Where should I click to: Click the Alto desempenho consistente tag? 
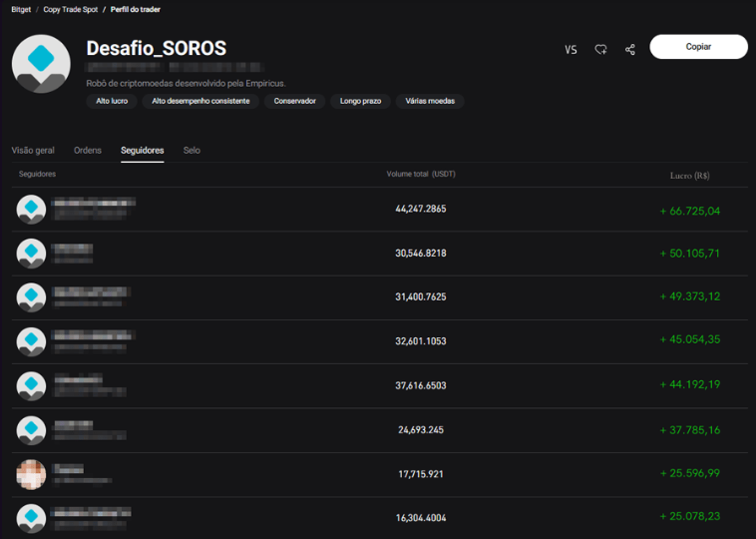[200, 102]
